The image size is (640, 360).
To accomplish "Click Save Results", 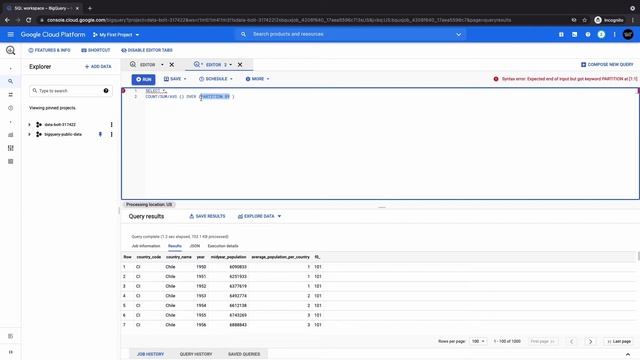I will (207, 216).
